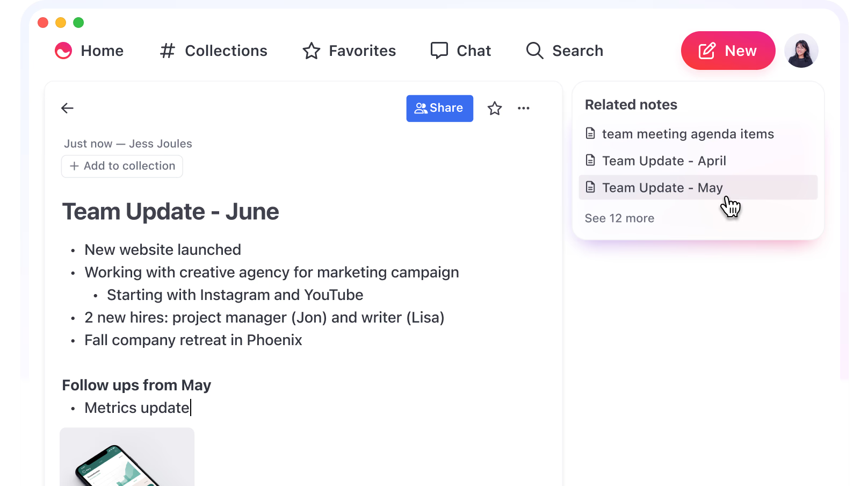The image size is (868, 486).
Task: Go to Home in navigation
Action: 89,51
